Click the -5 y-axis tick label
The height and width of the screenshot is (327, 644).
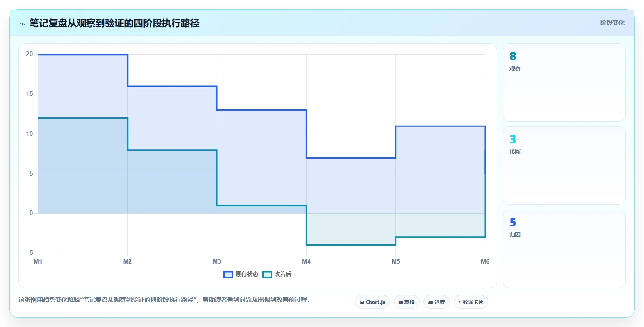tap(30, 253)
